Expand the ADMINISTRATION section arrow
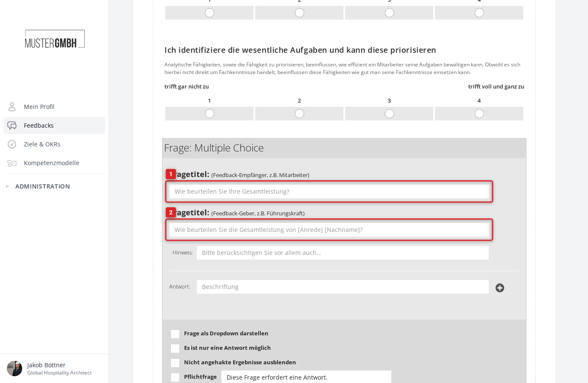 coord(7,186)
